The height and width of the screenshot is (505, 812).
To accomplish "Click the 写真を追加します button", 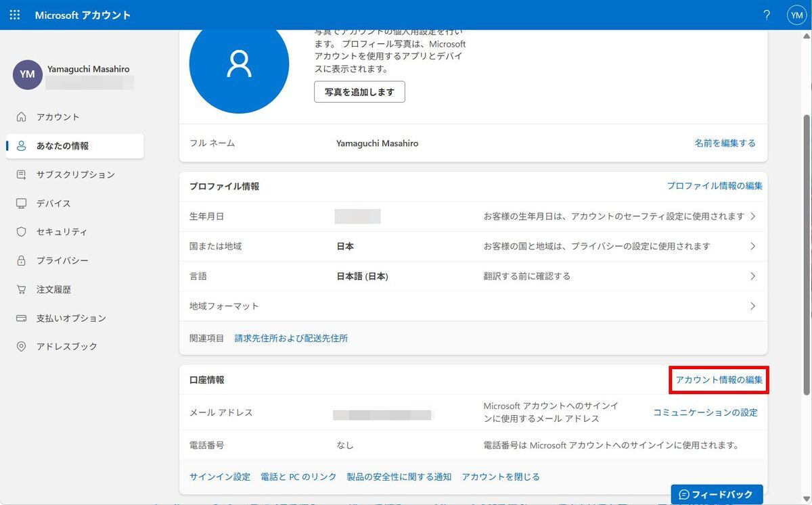I will (x=359, y=92).
